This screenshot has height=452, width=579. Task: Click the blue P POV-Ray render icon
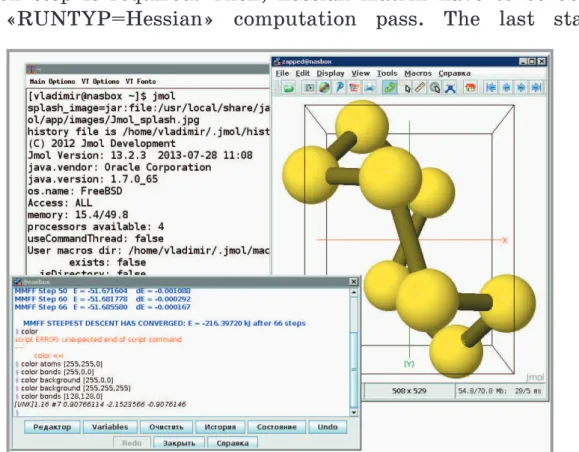tap(339, 88)
